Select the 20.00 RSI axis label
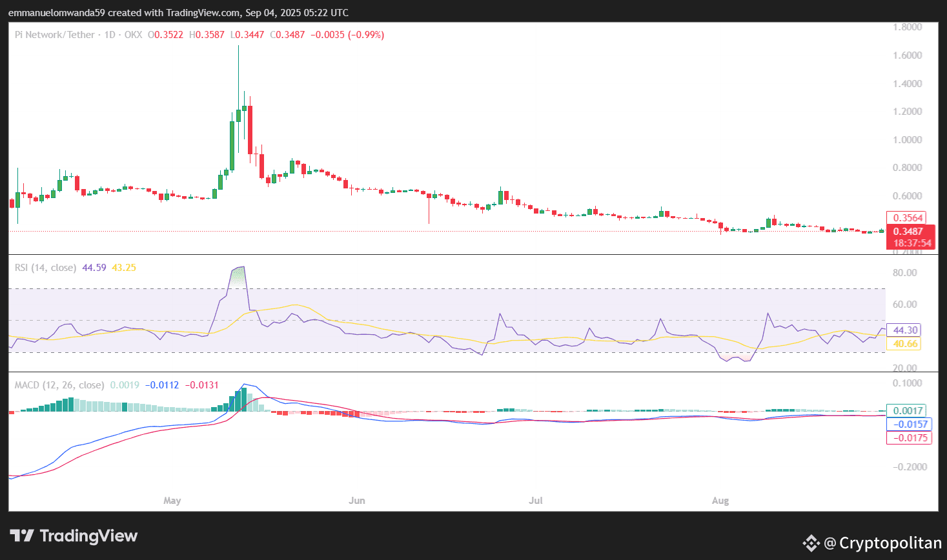Image resolution: width=947 pixels, height=560 pixels. [x=904, y=368]
